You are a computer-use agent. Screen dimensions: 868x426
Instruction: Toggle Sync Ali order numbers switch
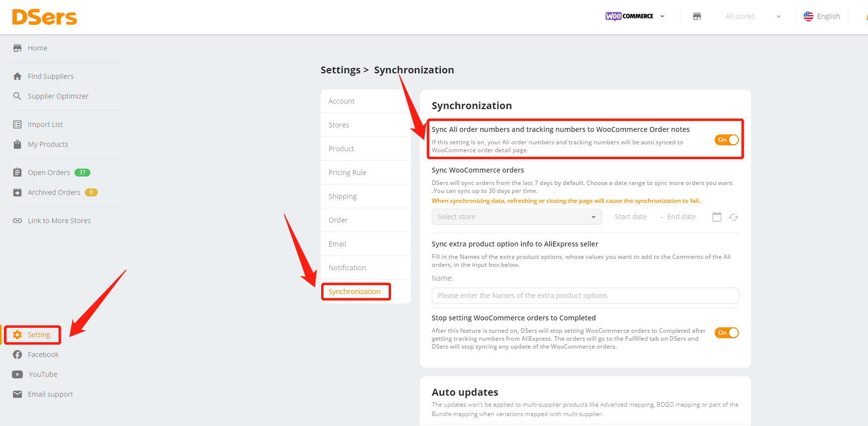pos(727,140)
